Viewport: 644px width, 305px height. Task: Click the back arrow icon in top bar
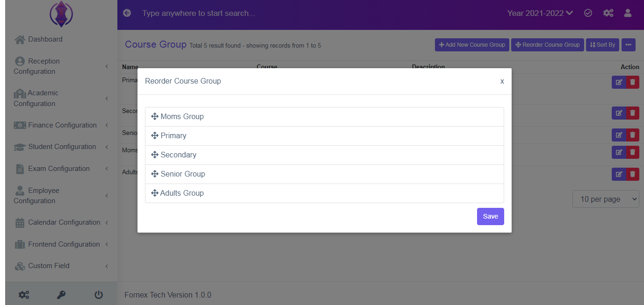[x=127, y=13]
